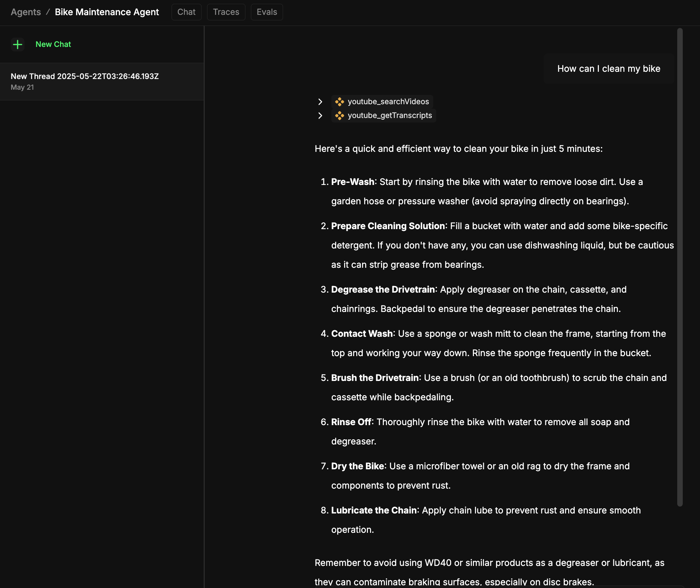This screenshot has width=700, height=588.
Task: Open the youtube_getTranscripts tool call badge
Action: tap(383, 116)
